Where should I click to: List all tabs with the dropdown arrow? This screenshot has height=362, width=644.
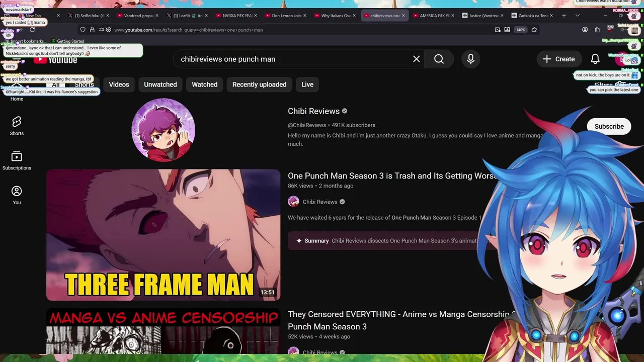point(578,16)
